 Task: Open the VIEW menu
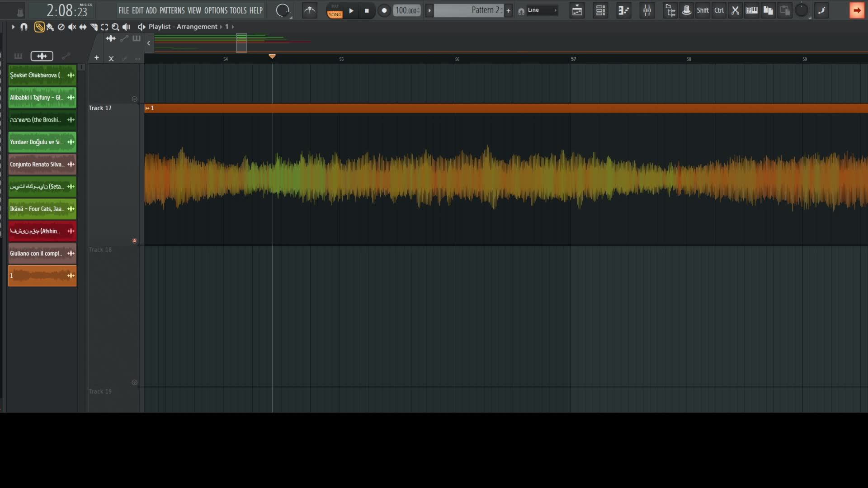tap(194, 10)
